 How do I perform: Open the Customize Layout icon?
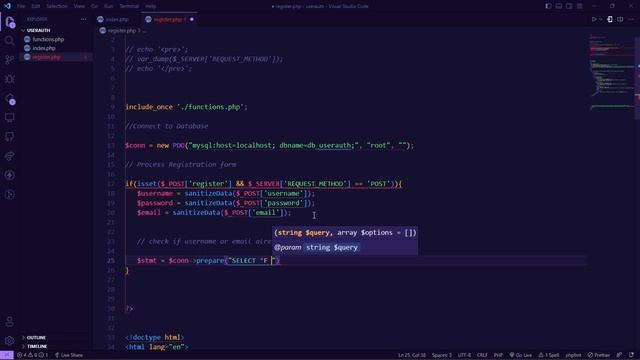pos(580,6)
